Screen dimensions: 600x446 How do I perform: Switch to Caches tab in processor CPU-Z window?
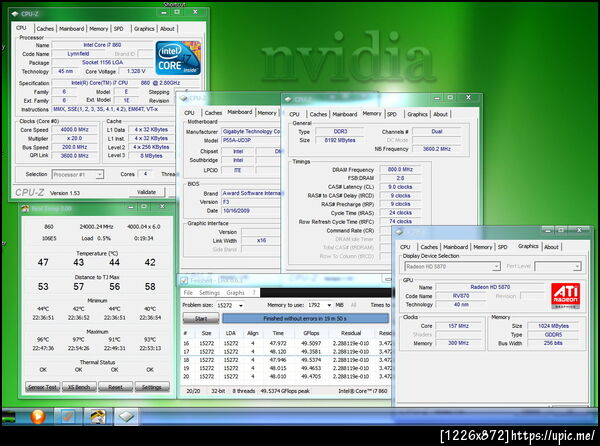(x=45, y=29)
